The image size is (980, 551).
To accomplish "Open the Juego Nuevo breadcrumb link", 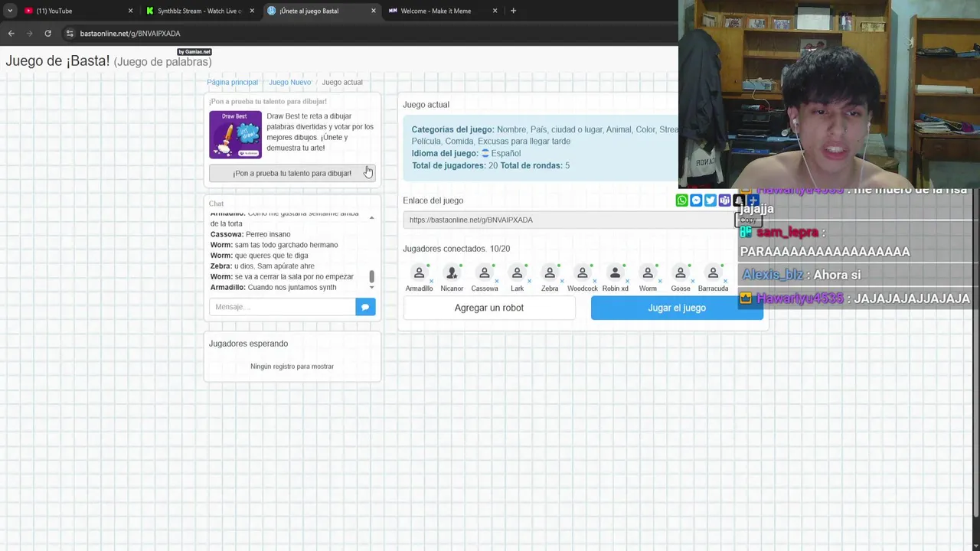I will (x=289, y=82).
